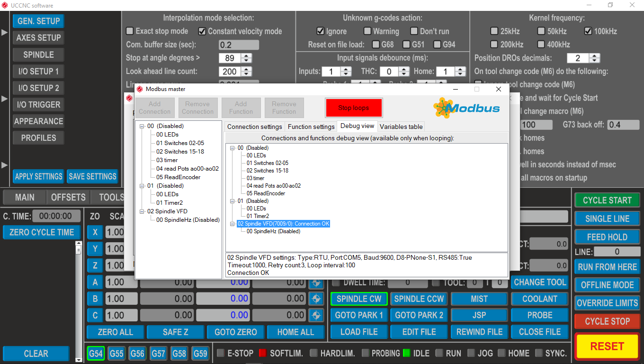Check the Warning option for unknown g-codes
The image size is (644, 364).
[367, 31]
